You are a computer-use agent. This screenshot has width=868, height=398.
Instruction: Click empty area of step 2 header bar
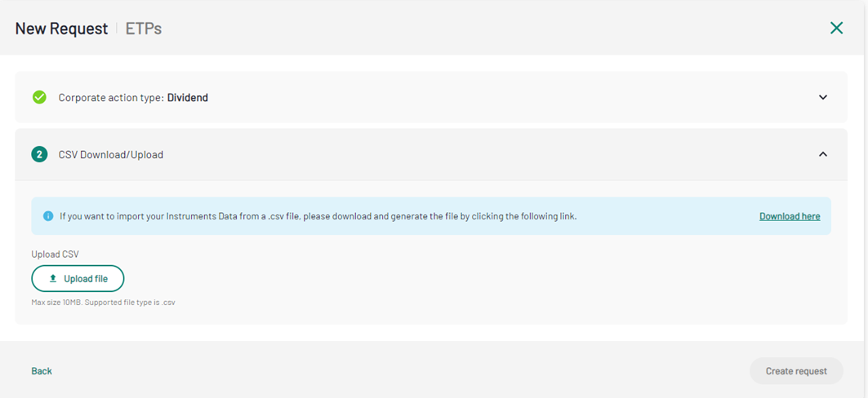click(x=490, y=154)
